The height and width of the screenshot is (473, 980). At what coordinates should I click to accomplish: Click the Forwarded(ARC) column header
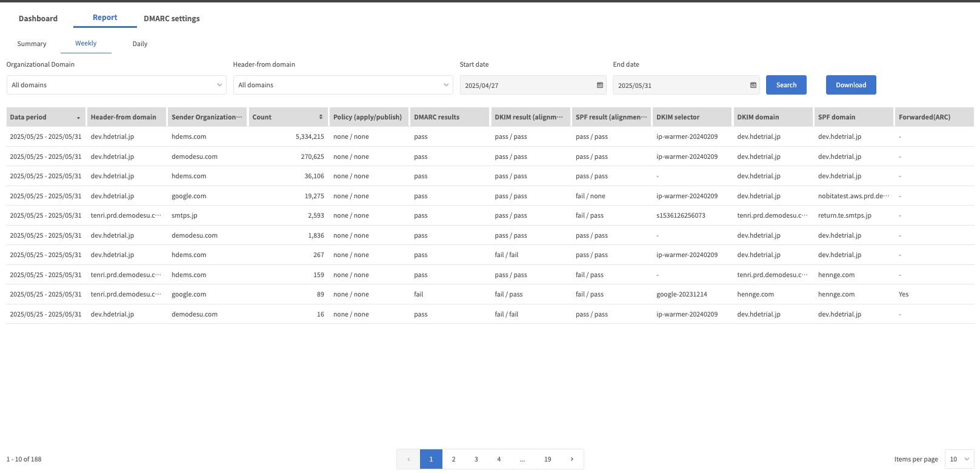934,117
